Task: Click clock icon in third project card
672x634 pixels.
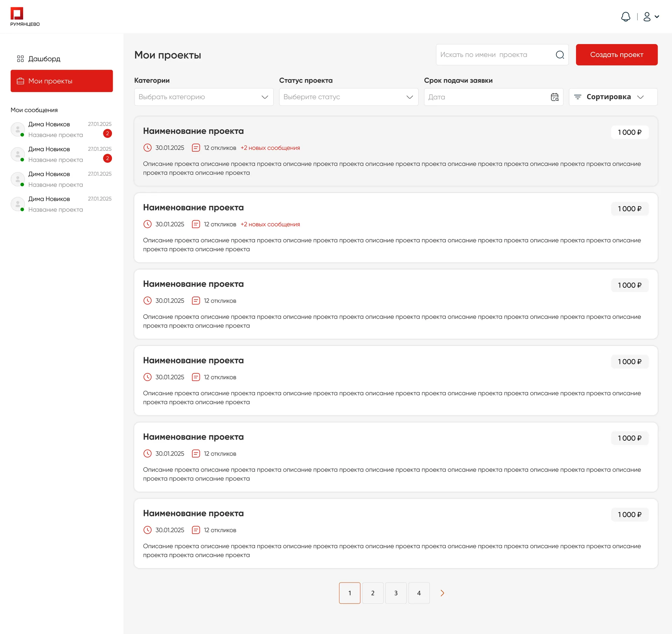Action: pyautogui.click(x=148, y=301)
